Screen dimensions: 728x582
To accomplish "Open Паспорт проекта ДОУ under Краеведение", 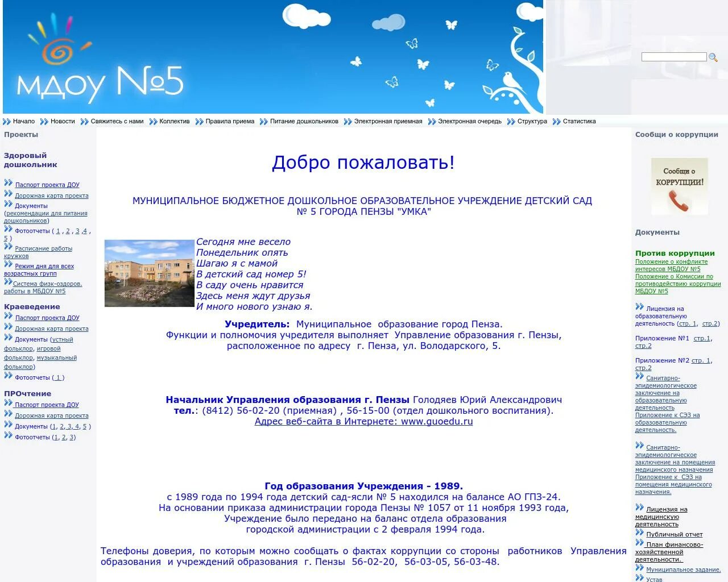I will [47, 318].
